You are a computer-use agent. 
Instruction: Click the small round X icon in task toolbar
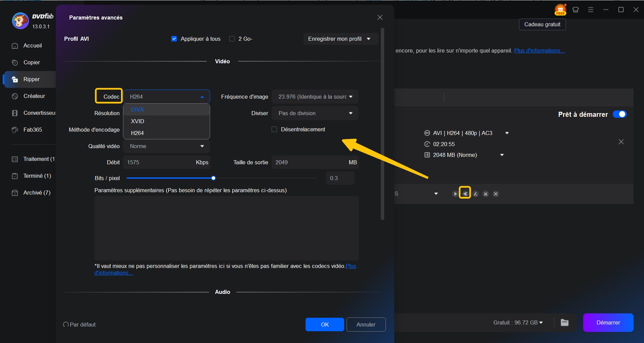coord(496,194)
